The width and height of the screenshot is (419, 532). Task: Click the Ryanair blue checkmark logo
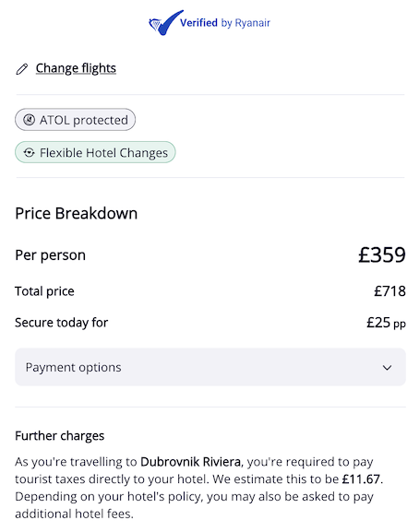[165, 22]
